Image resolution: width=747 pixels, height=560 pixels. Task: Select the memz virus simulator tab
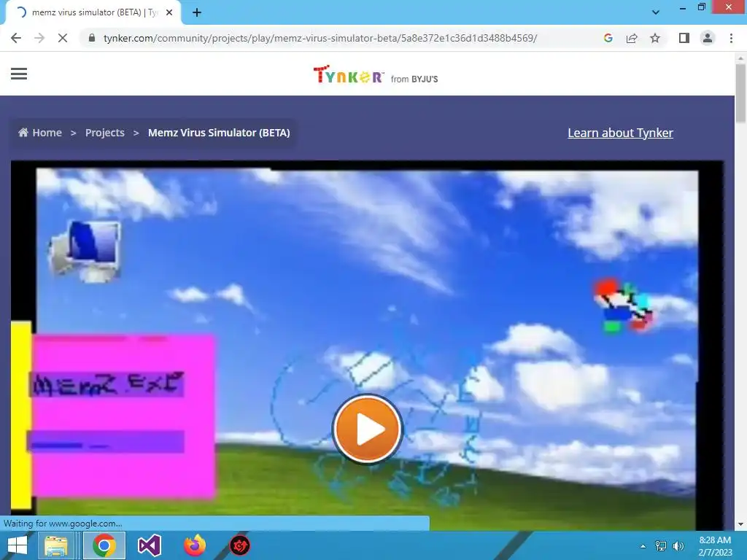click(93, 13)
